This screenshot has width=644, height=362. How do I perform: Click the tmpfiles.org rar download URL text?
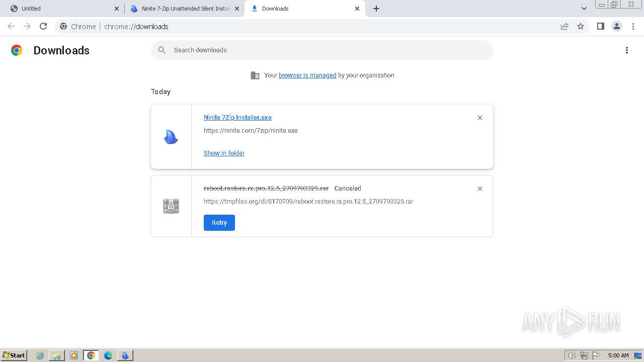pos(308,202)
